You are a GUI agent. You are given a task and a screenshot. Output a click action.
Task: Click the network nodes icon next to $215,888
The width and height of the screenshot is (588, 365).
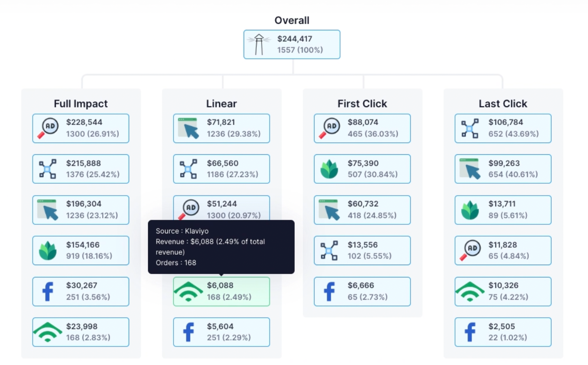pyautogui.click(x=48, y=169)
